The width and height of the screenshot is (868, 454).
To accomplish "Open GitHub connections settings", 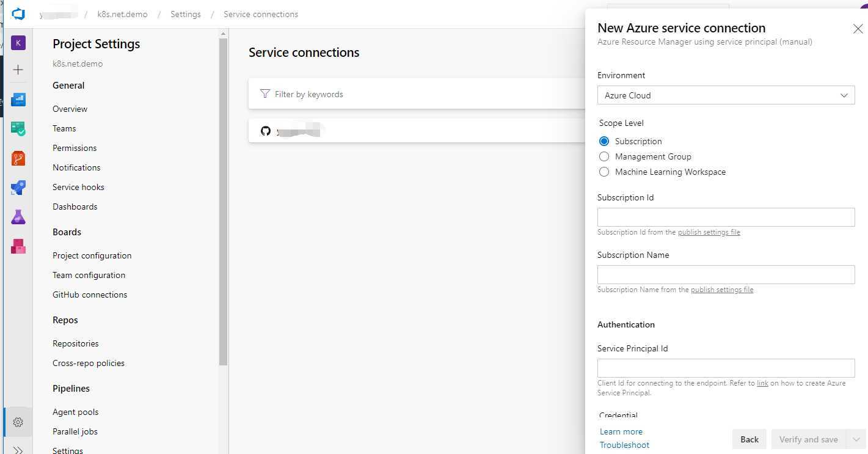I will (90, 295).
